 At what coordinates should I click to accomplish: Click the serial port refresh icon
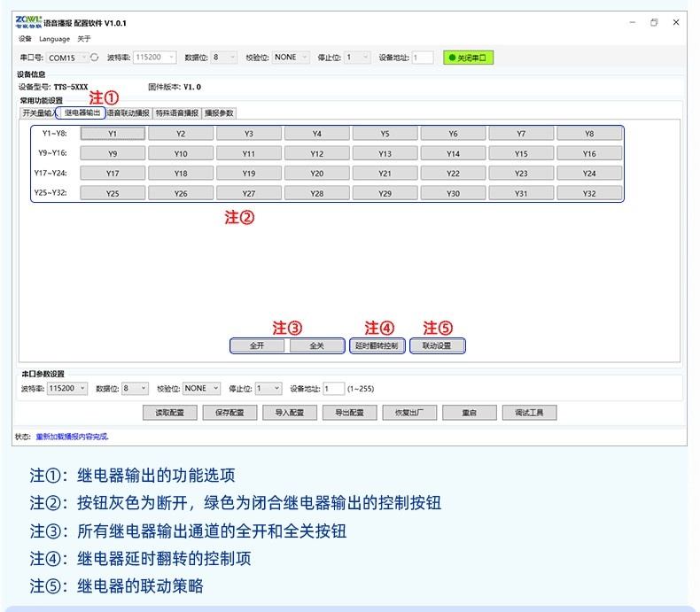[94, 58]
